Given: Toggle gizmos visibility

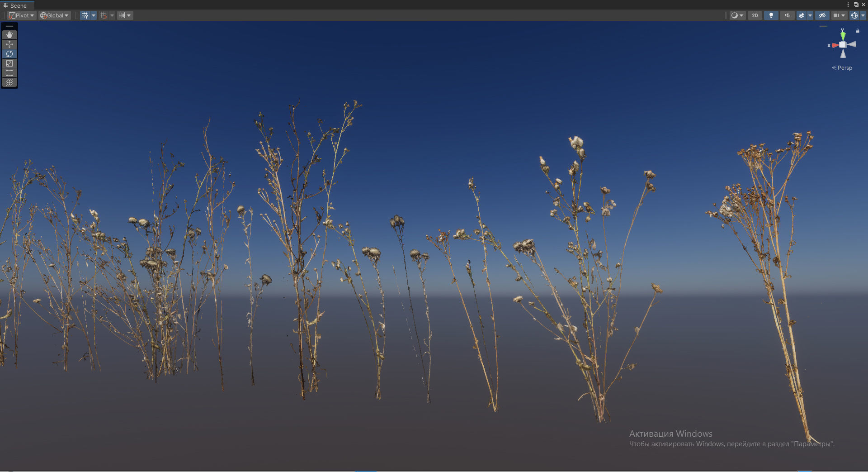Looking at the screenshot, I should pyautogui.click(x=854, y=15).
